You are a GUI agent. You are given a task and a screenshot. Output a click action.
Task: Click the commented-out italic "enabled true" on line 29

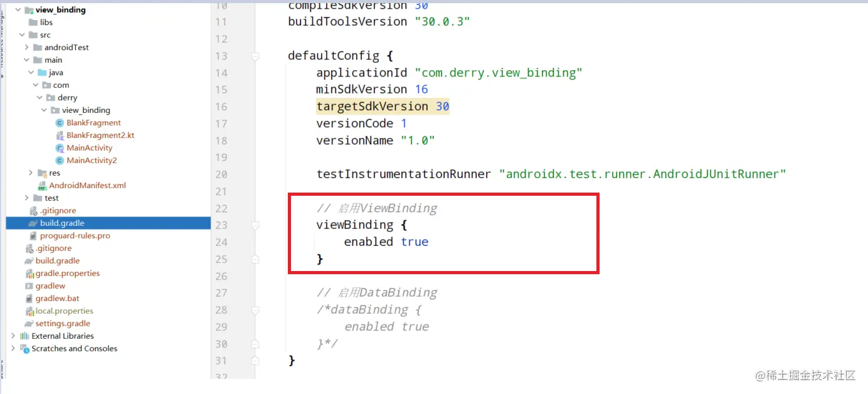tap(387, 327)
